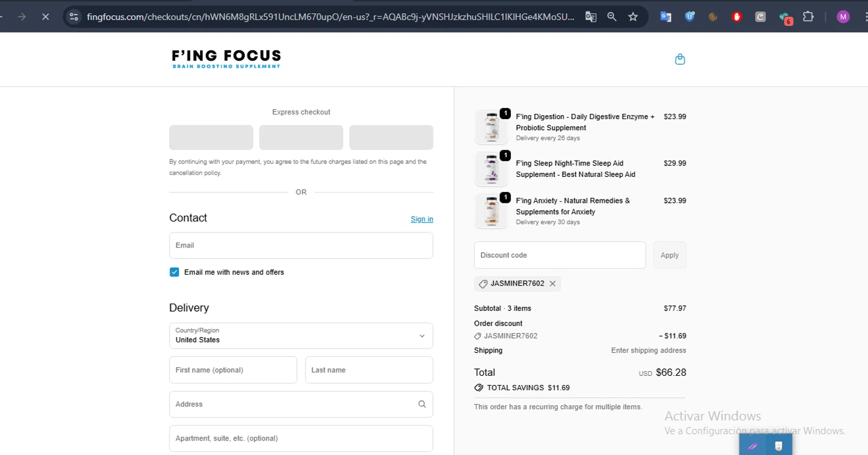The height and width of the screenshot is (455, 868).
Task: Open the extension icon with badge 6
Action: (785, 18)
